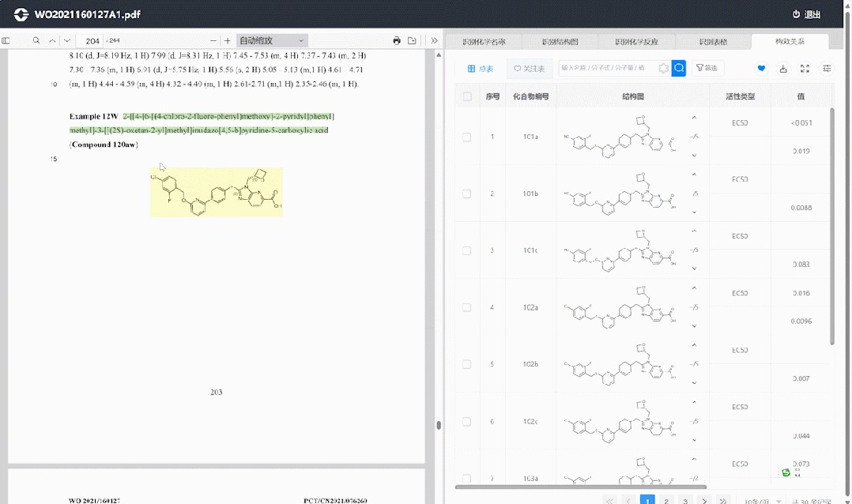This screenshot has height=504, width=852.
Task: Tick the checkbox for compound 102a
Action: (467, 307)
